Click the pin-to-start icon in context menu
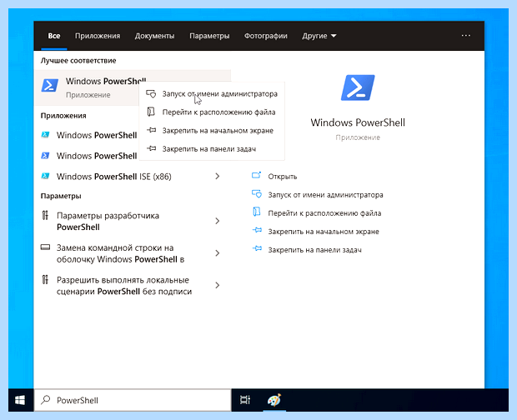Screen dimensions: 517x420 pos(151,130)
